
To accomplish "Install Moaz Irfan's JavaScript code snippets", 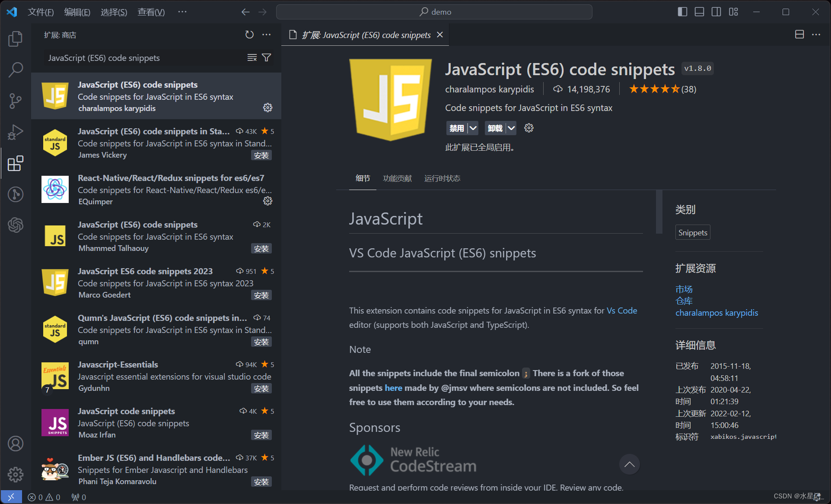I will 261,435.
